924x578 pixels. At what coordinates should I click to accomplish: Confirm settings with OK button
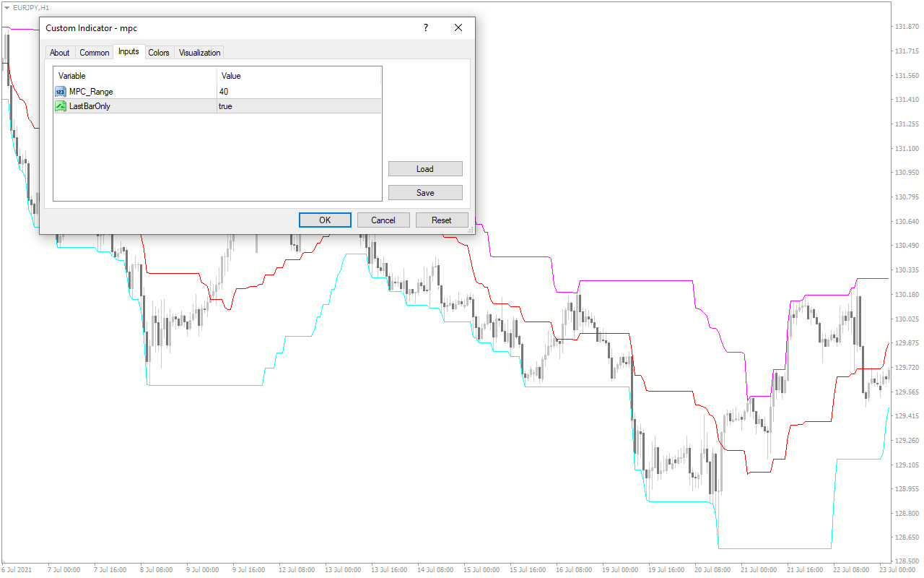pos(325,220)
